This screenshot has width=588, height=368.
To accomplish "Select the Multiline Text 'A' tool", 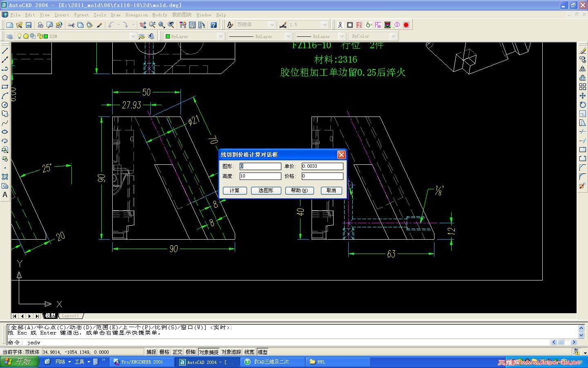I will (x=5, y=195).
